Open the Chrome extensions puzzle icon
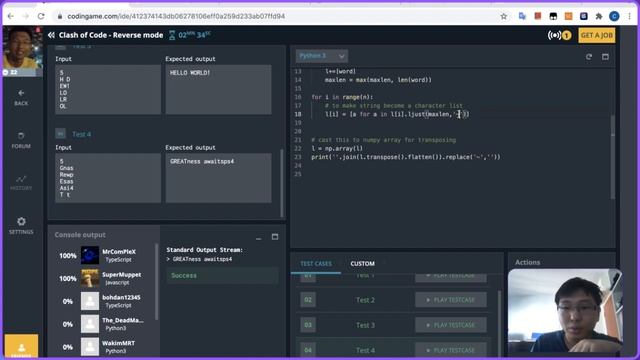The width and height of the screenshot is (640, 360). point(599,16)
